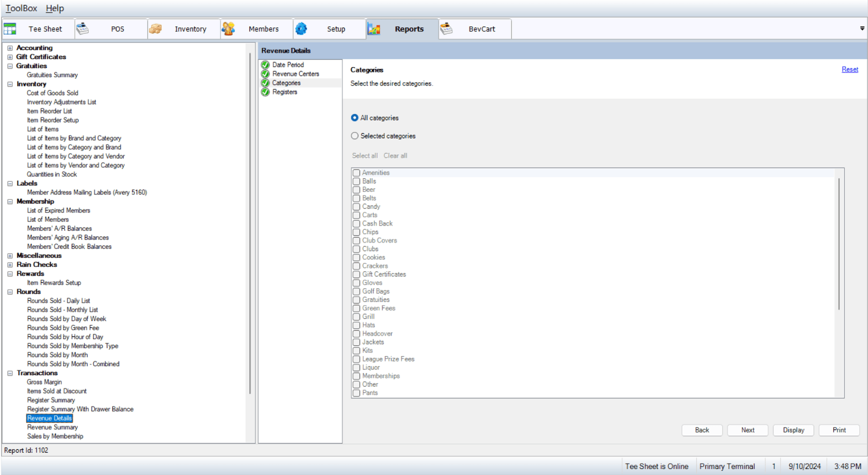
Task: Click the Members people icon
Action: 228,29
